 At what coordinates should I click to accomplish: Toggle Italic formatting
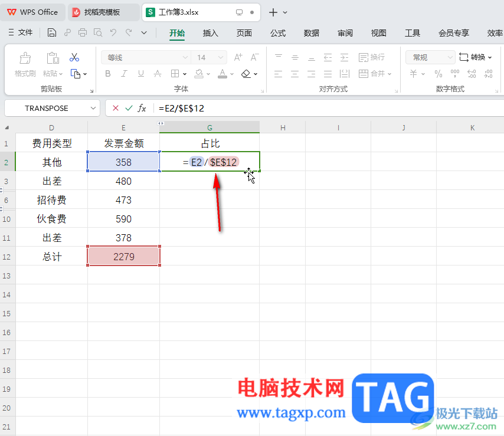[124, 74]
